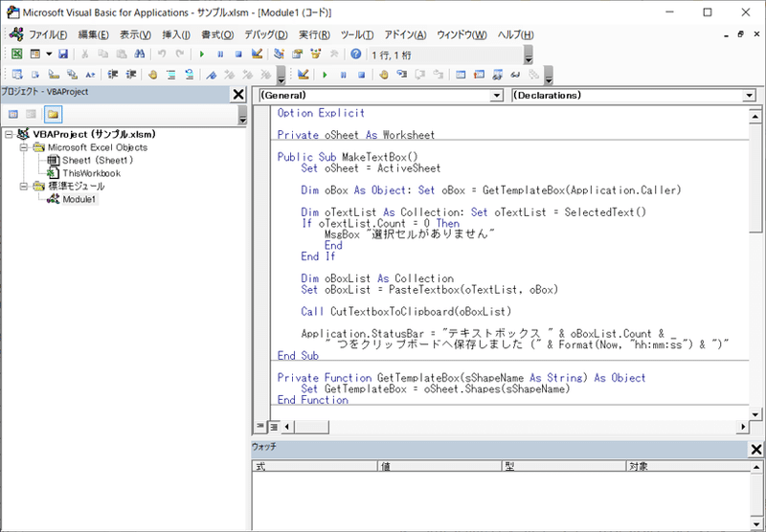This screenshot has width=766, height=532.
Task: Open Standard toolbar options beside 1 行, 1 桁
Action: click(x=529, y=55)
